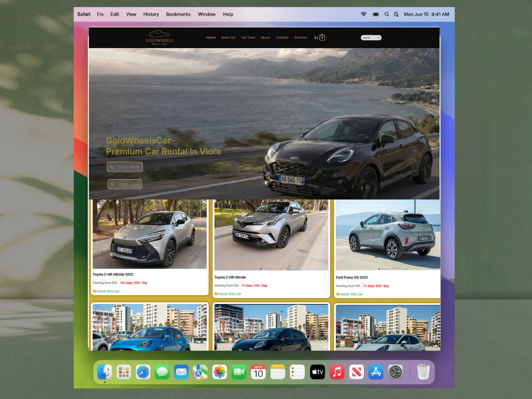Open the Bookmarks menu in menu bar
This screenshot has width=532, height=399.
(178, 14)
